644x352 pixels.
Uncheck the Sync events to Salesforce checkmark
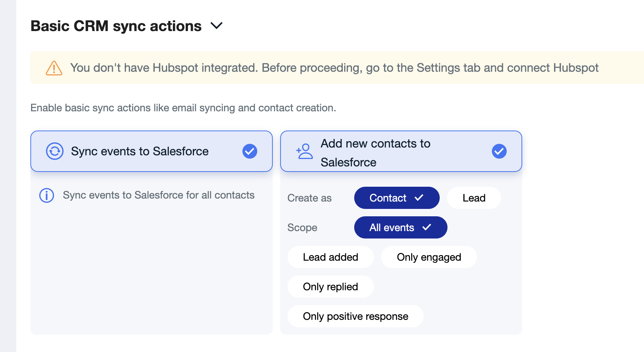coord(250,151)
